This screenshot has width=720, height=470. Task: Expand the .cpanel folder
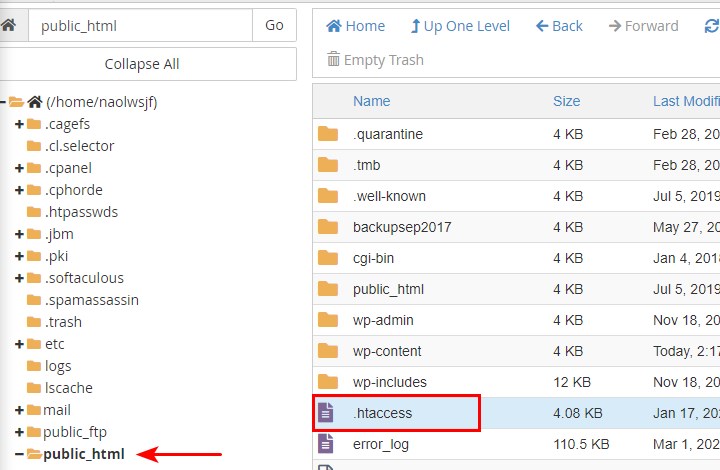click(19, 168)
